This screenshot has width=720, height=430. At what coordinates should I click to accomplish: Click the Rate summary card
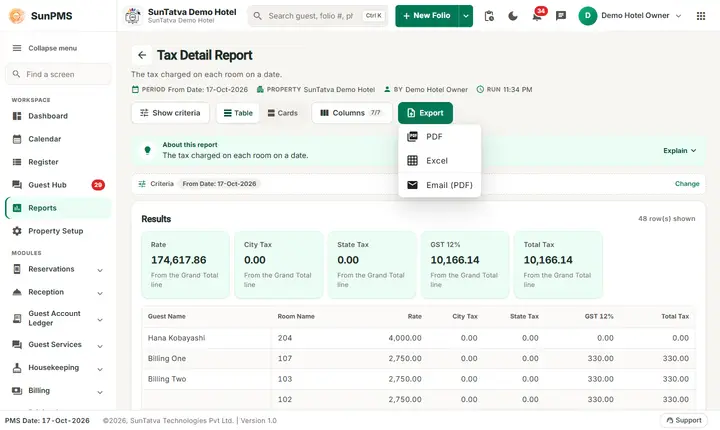click(185, 265)
